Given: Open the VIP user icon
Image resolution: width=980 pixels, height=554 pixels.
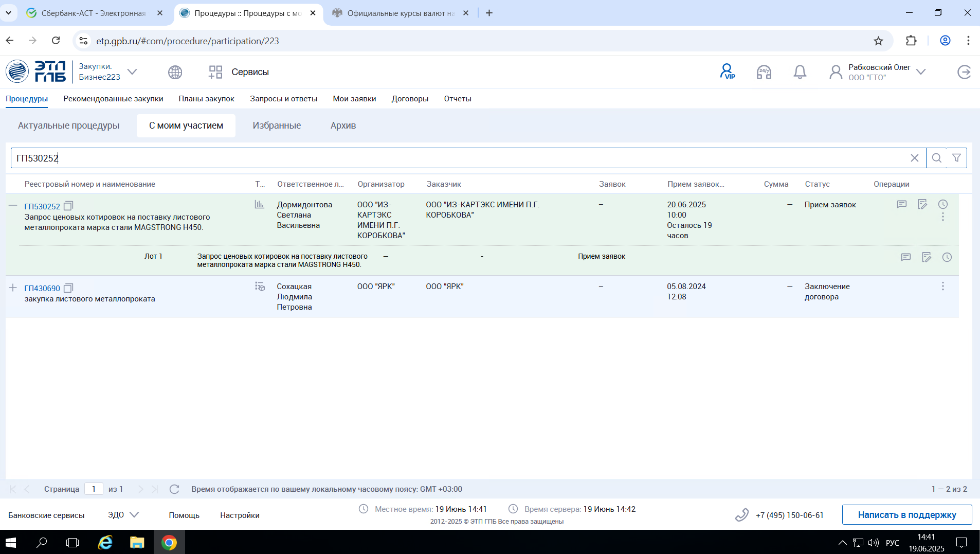Looking at the screenshot, I should pos(727,72).
